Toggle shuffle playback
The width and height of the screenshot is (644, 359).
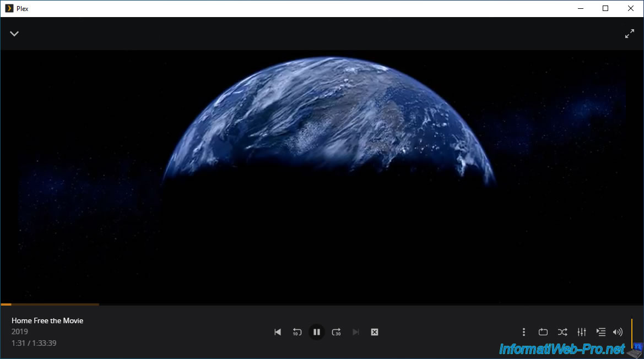[562, 332]
